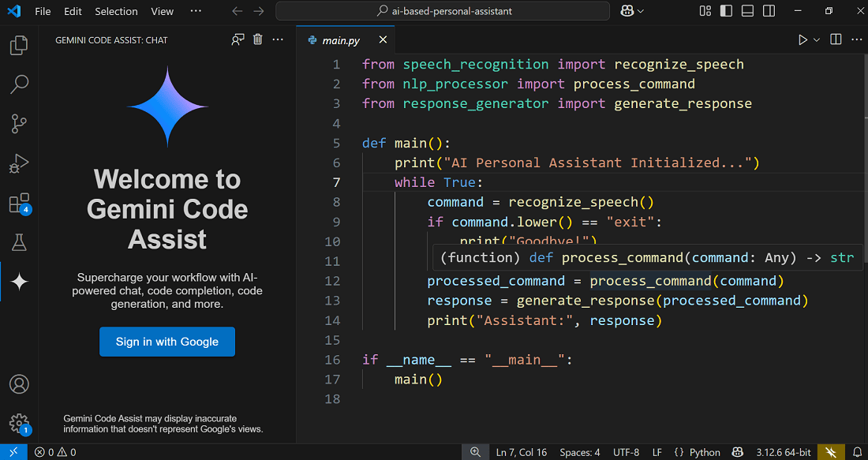Image resolution: width=868 pixels, height=460 pixels.
Task: Open notifications bell in status bar
Action: [856, 452]
